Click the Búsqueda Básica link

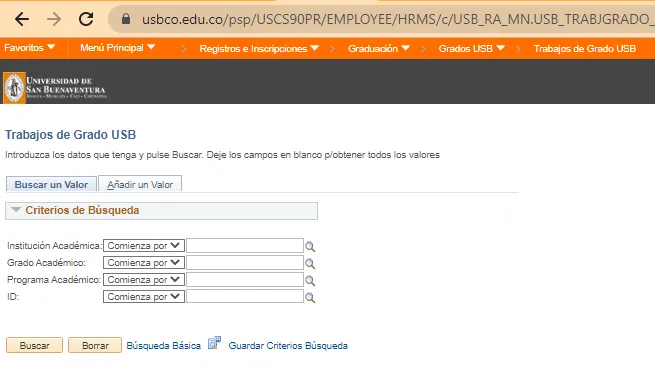tap(163, 346)
